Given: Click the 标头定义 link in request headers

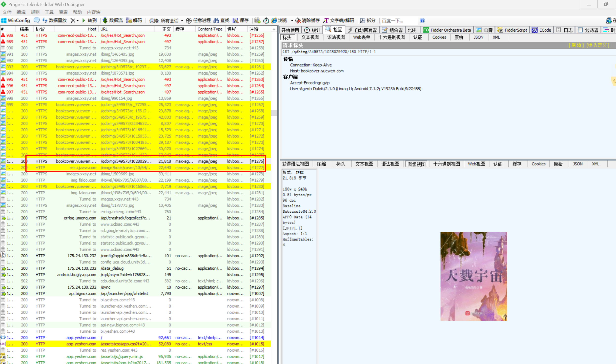Looking at the screenshot, I should [x=598, y=45].
